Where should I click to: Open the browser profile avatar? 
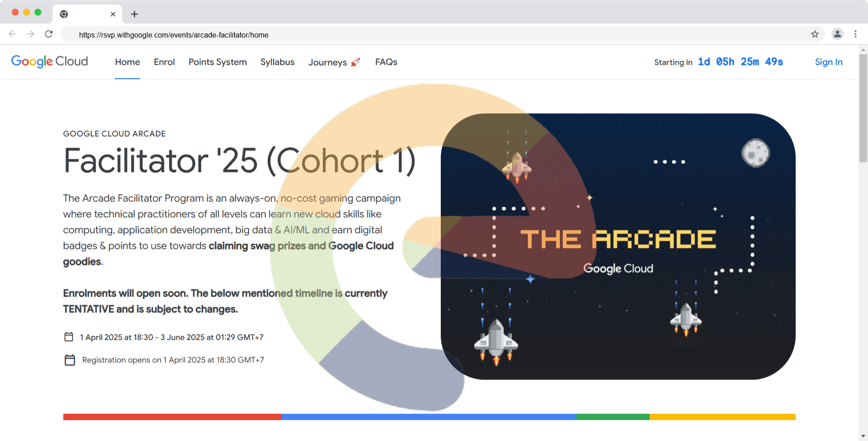[x=837, y=34]
